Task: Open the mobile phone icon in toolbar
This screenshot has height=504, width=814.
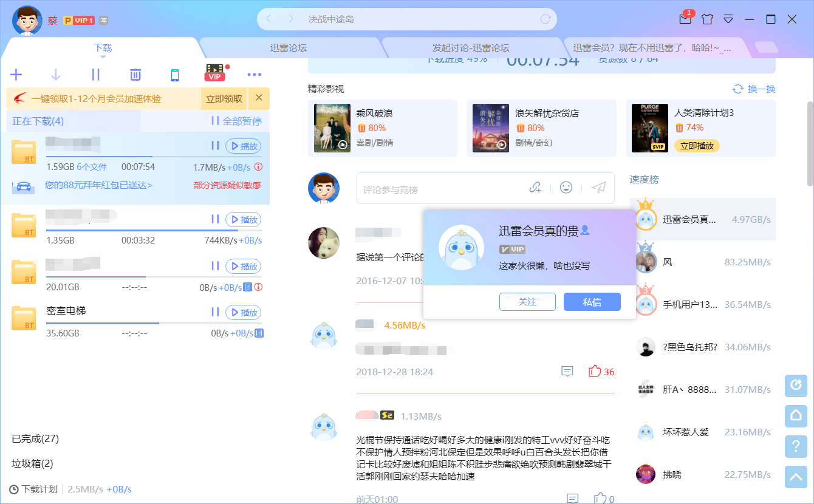Action: (x=175, y=75)
